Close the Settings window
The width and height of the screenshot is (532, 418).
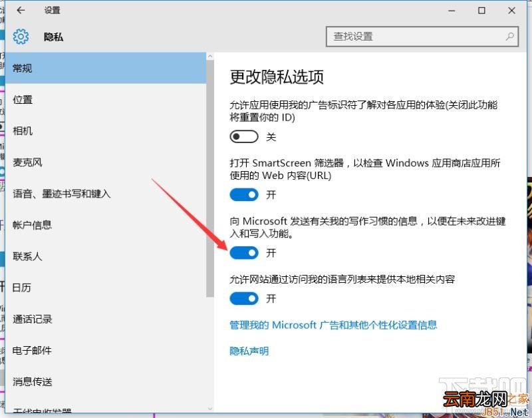tap(511, 11)
